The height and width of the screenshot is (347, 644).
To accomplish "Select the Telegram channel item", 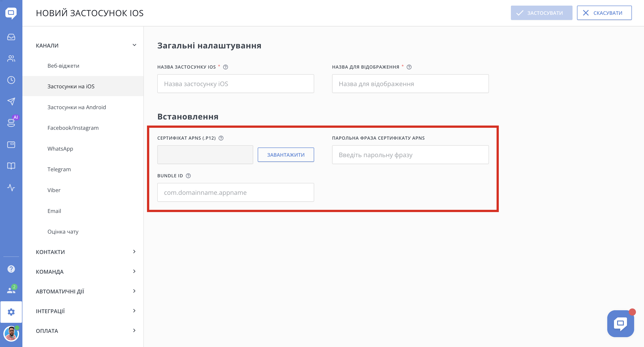I will (59, 169).
